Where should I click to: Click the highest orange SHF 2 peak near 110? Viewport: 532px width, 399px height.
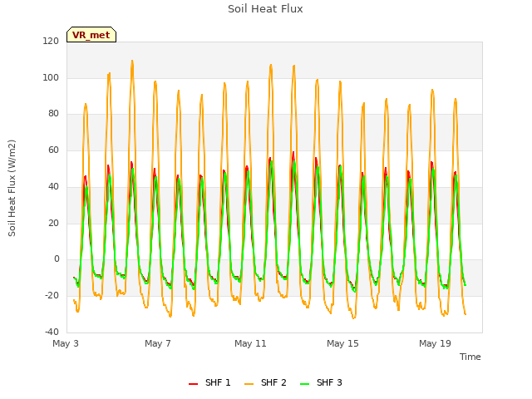pos(132,62)
